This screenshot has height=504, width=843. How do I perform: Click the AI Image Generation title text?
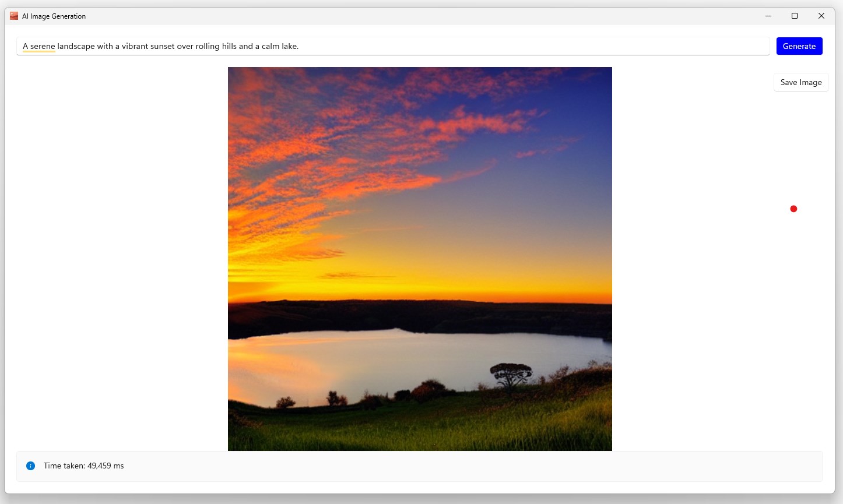coord(54,16)
